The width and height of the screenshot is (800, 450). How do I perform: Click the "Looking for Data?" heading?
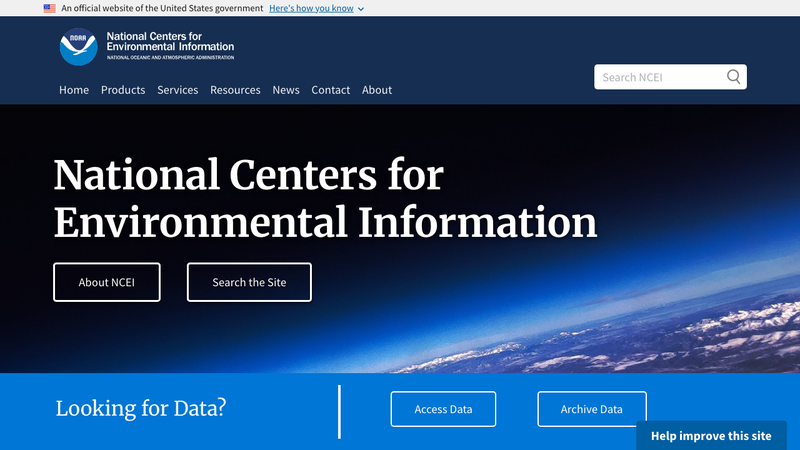tap(141, 408)
